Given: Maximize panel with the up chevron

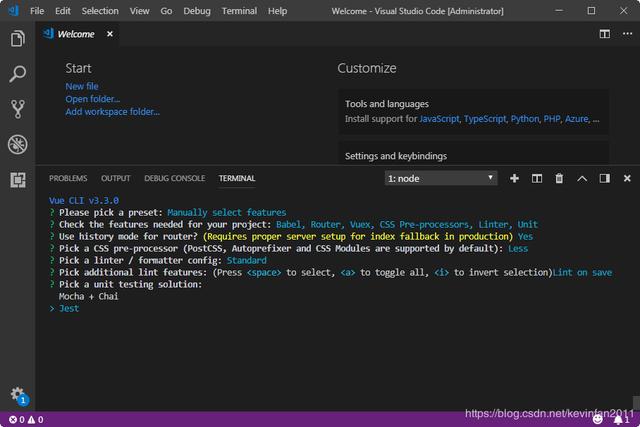Looking at the screenshot, I should tap(582, 179).
